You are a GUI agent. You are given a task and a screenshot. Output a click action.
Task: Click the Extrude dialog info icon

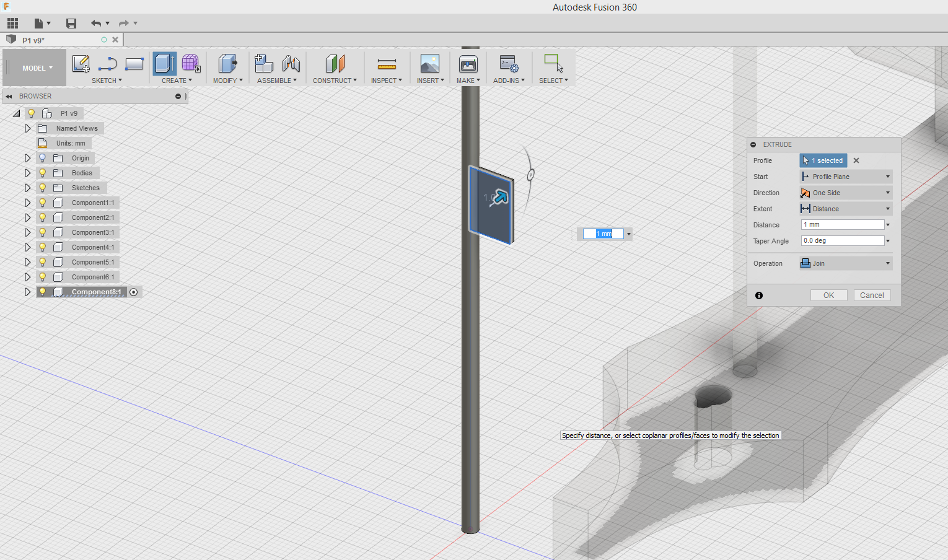[x=759, y=295]
